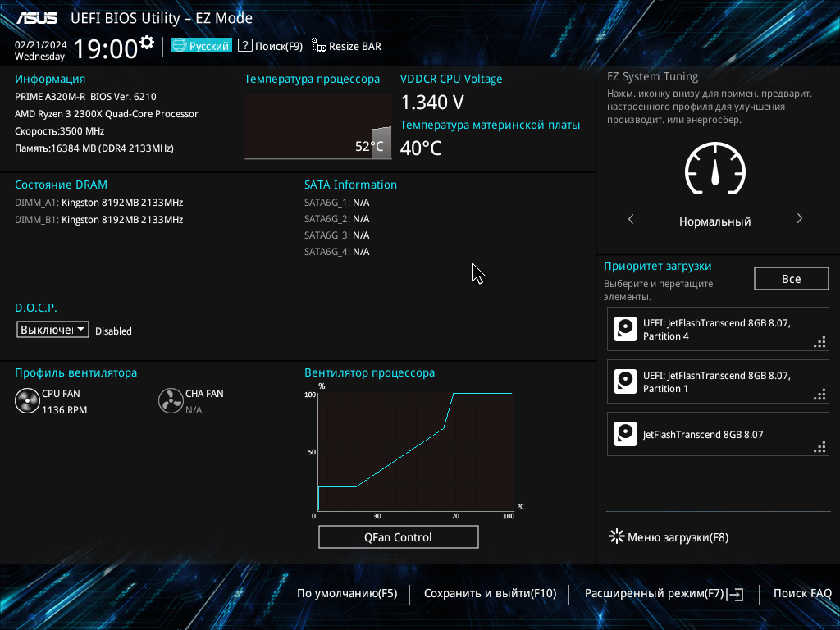Click the disk icon of Partition 1 entry

(x=625, y=381)
